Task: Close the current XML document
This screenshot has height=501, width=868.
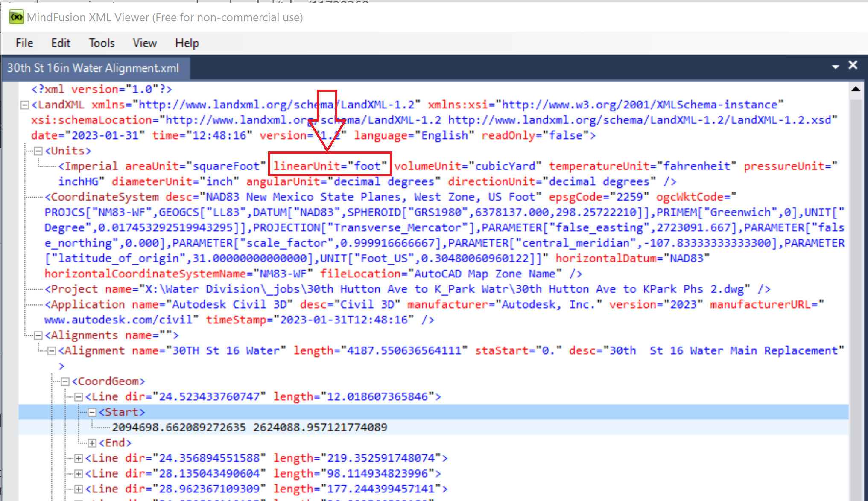Action: click(x=853, y=65)
